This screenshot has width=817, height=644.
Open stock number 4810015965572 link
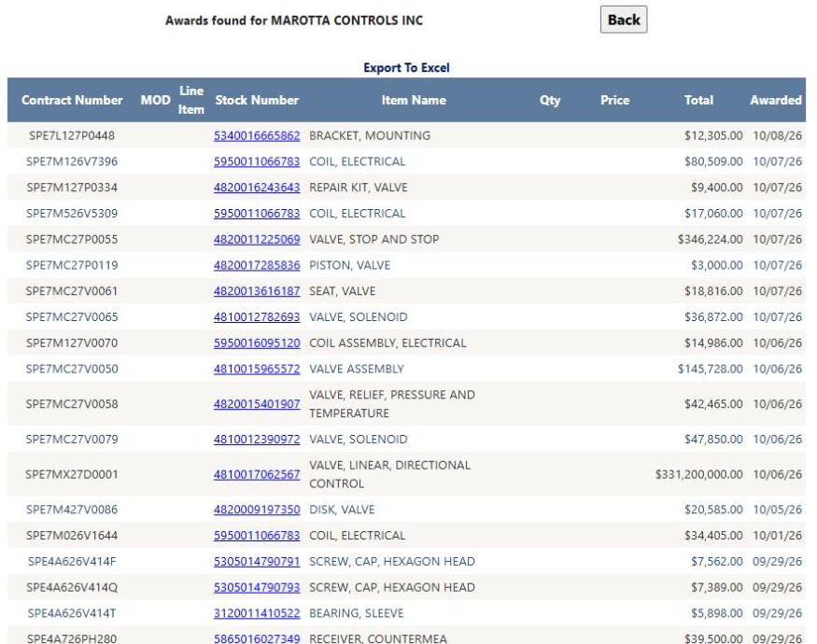tap(257, 369)
